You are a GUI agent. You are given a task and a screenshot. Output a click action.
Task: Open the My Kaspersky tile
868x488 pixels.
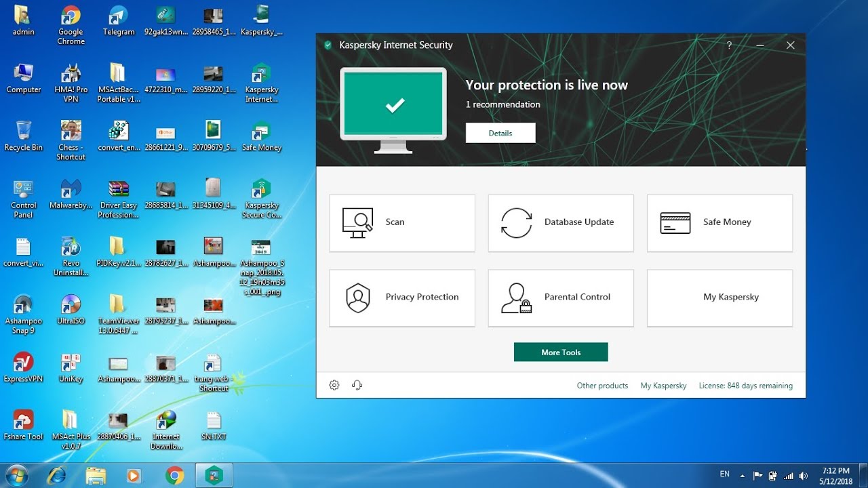tap(719, 298)
